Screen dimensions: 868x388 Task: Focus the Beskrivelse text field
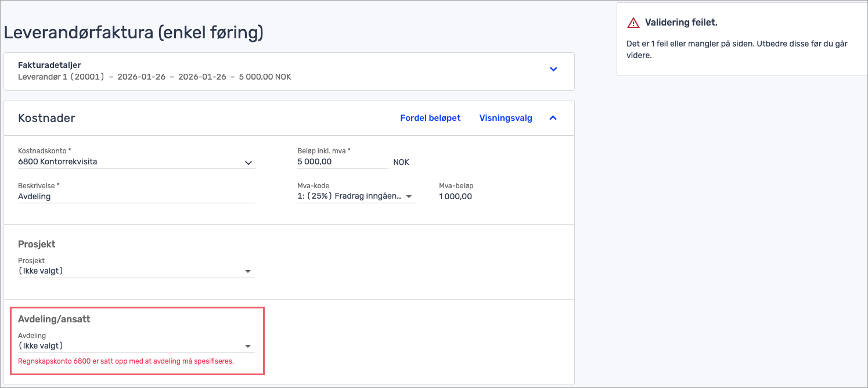coord(136,197)
